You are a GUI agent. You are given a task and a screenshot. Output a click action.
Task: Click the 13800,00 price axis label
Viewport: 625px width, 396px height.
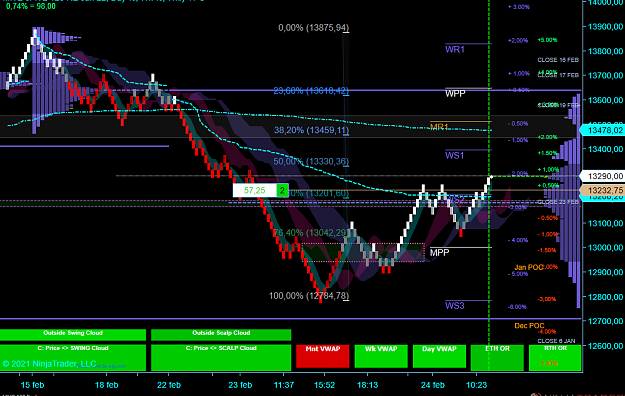[605, 51]
